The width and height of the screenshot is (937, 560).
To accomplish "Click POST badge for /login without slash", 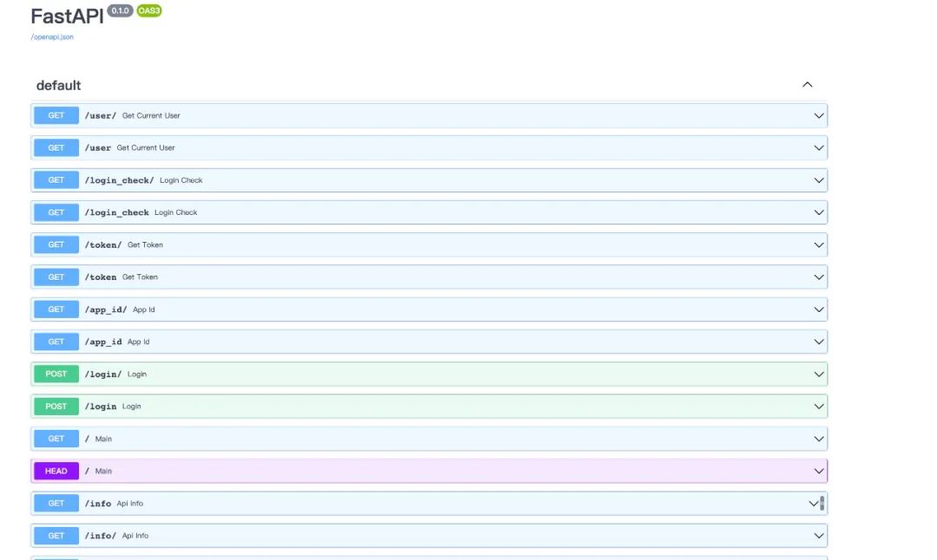I will point(56,406).
